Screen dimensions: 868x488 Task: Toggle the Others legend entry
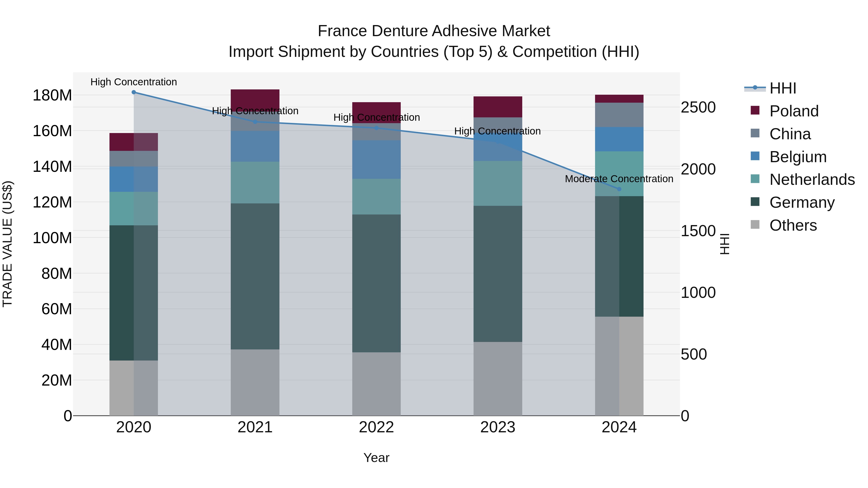[784, 225]
